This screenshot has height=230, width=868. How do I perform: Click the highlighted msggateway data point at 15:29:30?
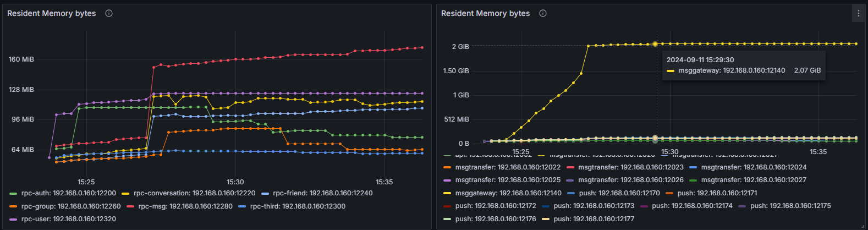(655, 44)
